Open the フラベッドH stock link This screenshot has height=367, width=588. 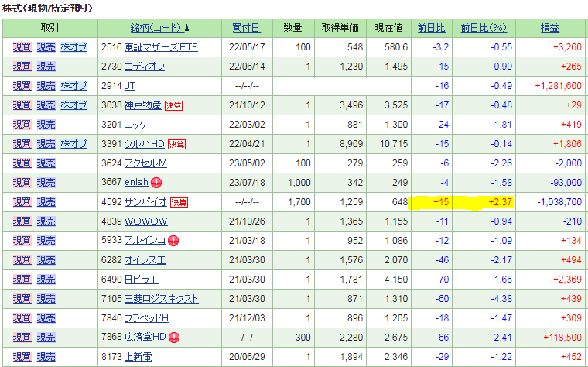pyautogui.click(x=146, y=318)
